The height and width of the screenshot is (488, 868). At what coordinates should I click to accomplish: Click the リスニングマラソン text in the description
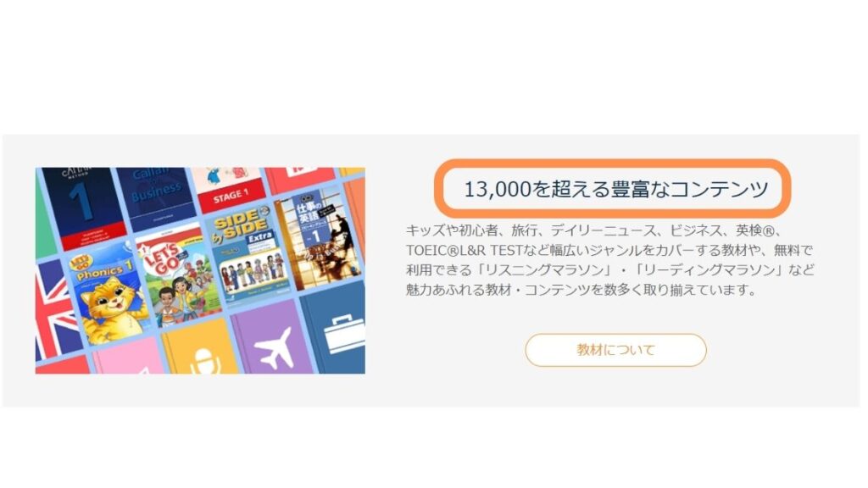point(543,270)
